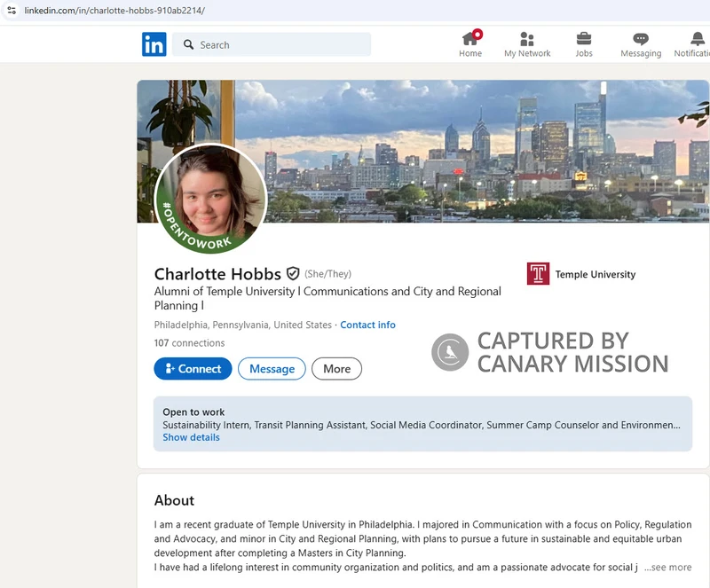The height and width of the screenshot is (588, 710).
Task: Expand Open to work Show details
Action: coord(191,437)
